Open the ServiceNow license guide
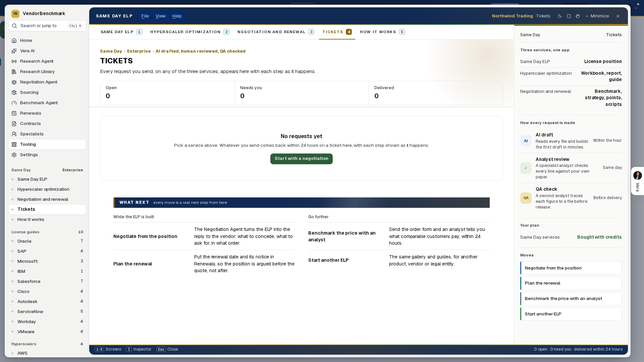 [x=47, y=312]
